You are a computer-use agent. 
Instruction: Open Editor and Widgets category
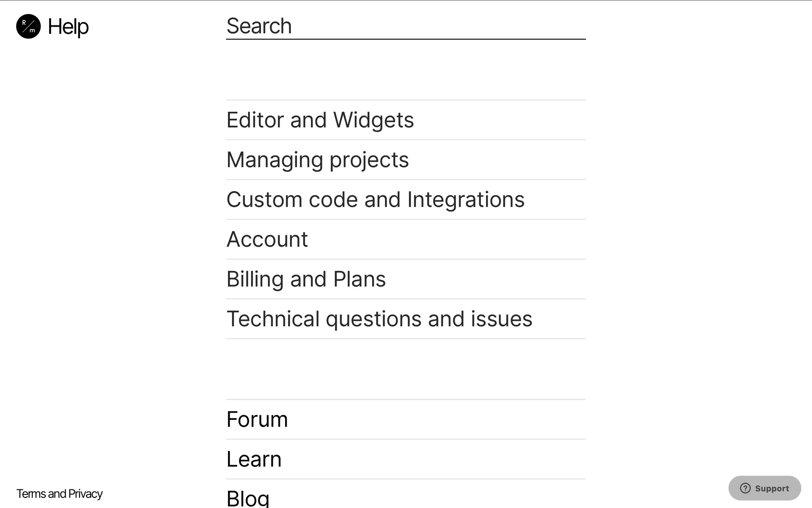pos(320,120)
